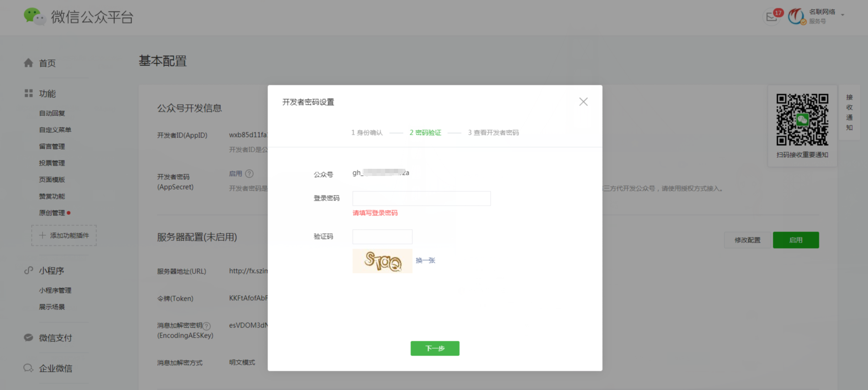Click the WeChat logo in the header
This screenshot has height=390, width=868.
(34, 16)
